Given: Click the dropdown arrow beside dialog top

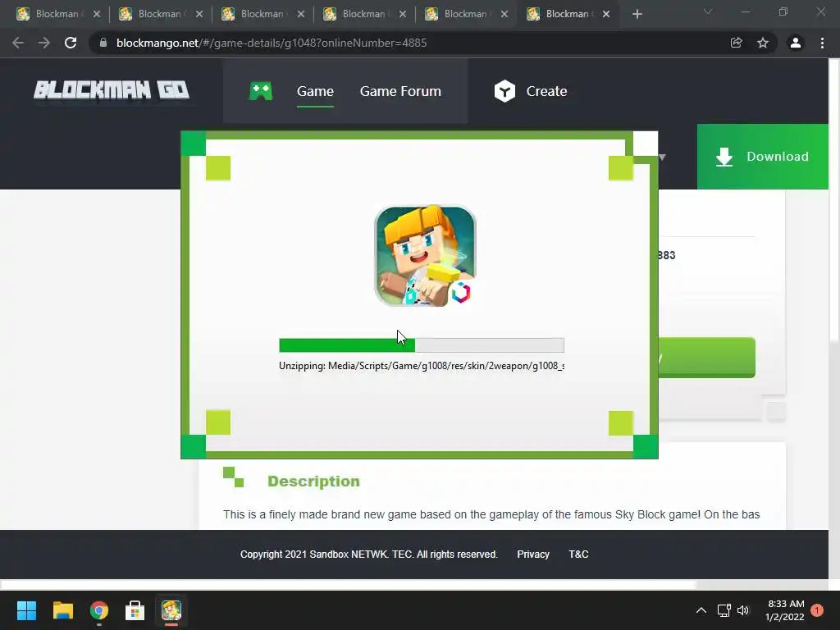Looking at the screenshot, I should [662, 157].
